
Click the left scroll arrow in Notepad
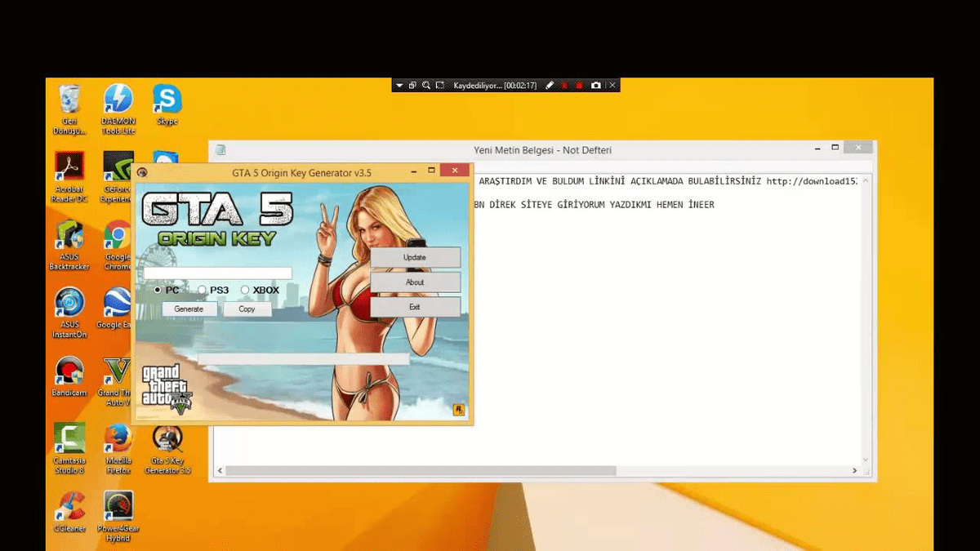(219, 471)
